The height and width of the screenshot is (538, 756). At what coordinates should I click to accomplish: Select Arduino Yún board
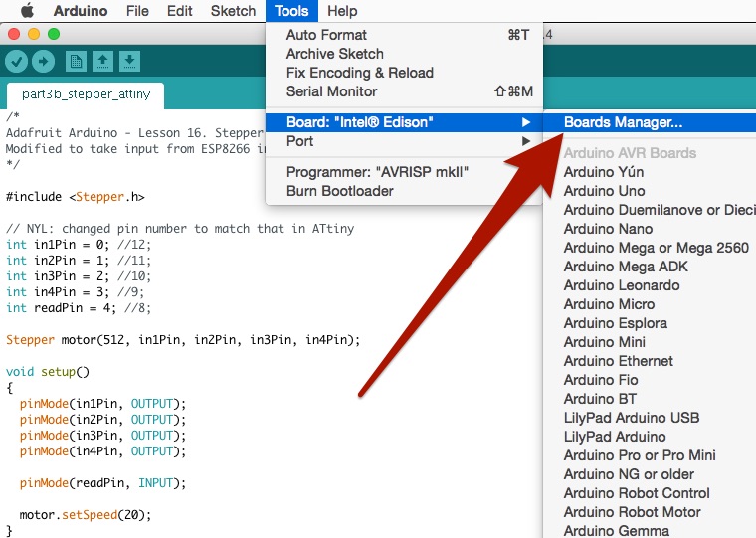pos(650,172)
